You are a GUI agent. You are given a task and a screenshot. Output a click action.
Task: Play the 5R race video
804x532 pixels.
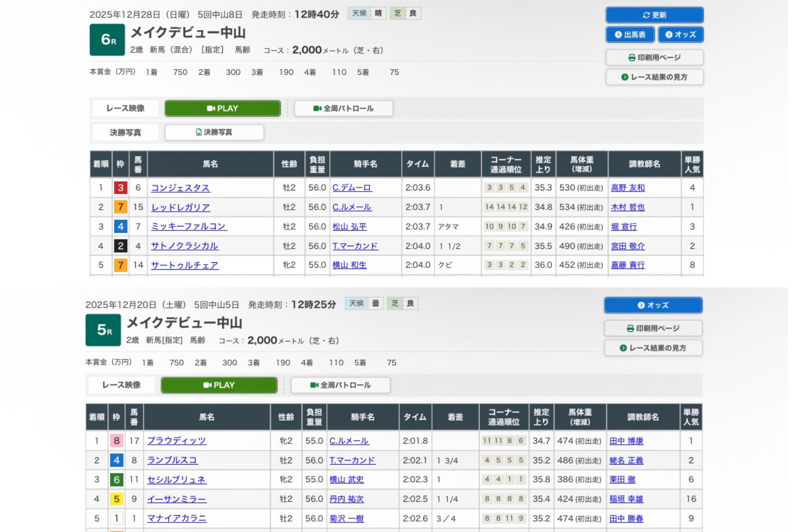coord(219,385)
